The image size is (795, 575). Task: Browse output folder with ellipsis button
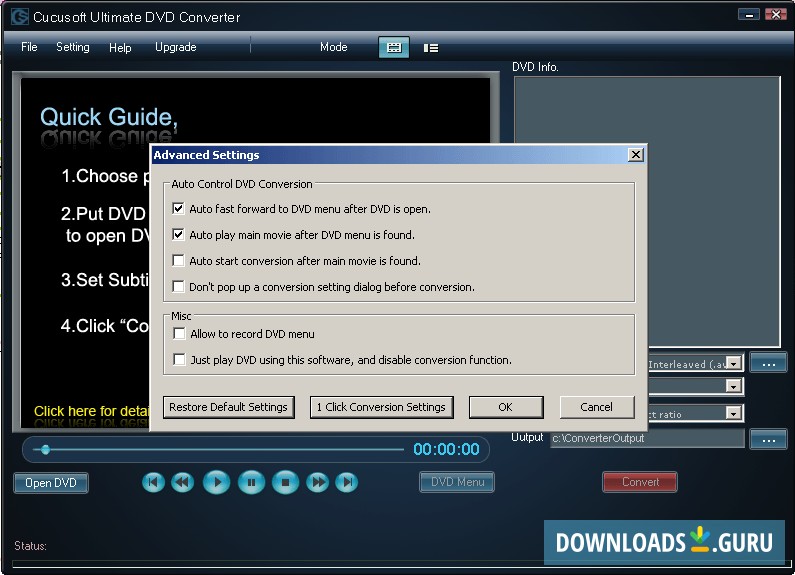point(769,439)
